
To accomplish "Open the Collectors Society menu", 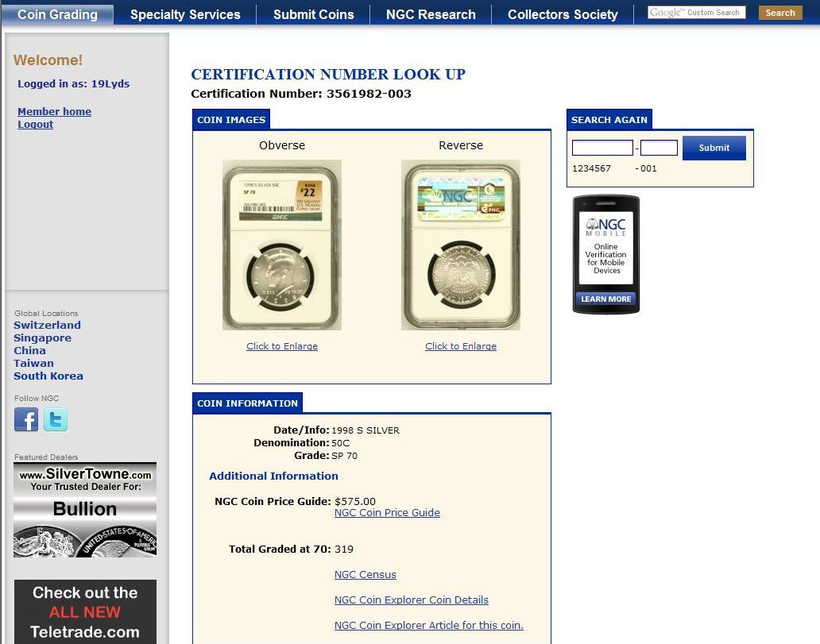I will pos(563,14).
